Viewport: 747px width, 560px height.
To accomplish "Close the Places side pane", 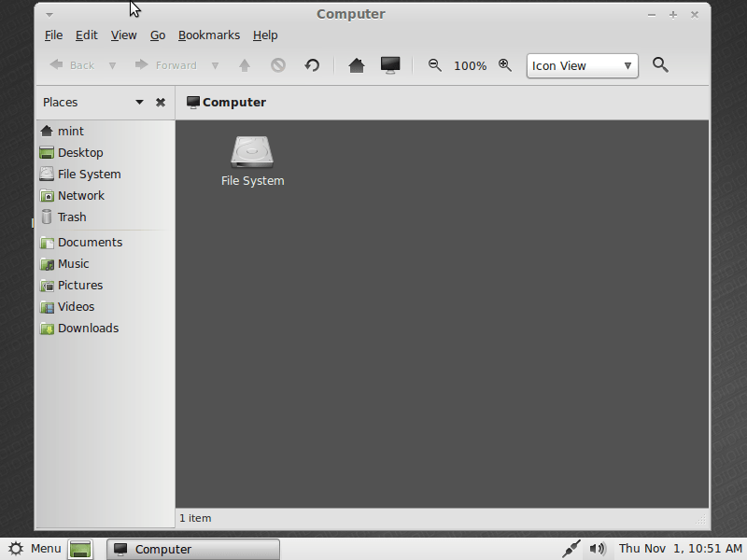I will click(161, 103).
